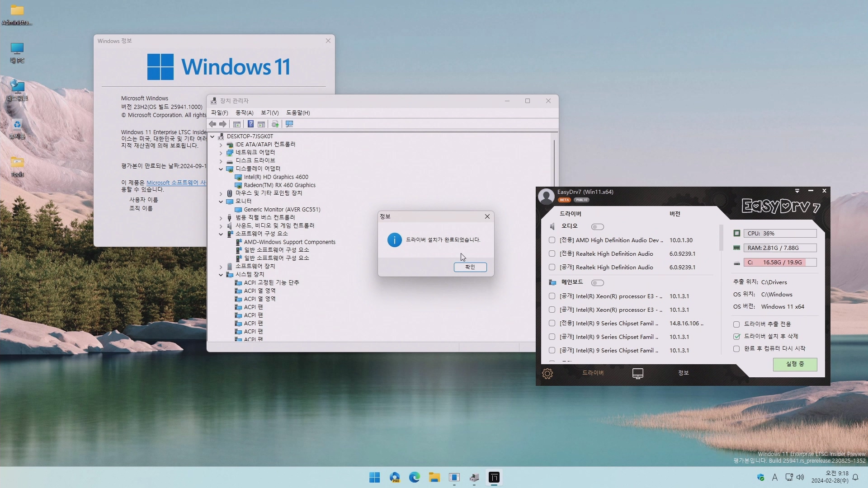Open the blue question-mark help toolbar icon
The image size is (868, 488).
[250, 124]
